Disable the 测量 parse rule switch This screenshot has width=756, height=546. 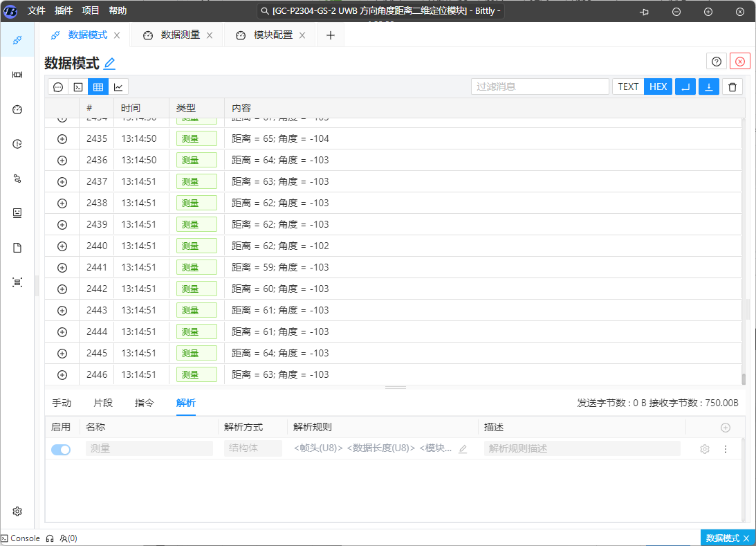pos(61,449)
